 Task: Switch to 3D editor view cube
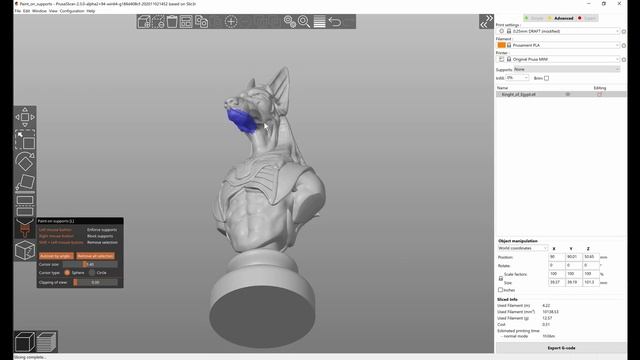click(x=25, y=342)
